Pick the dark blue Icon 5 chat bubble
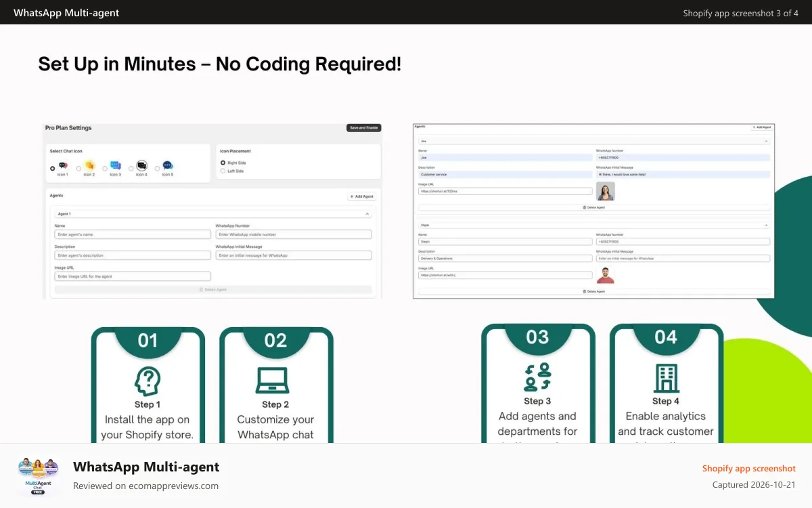Viewport: 812px width, 508px height. coord(168,166)
